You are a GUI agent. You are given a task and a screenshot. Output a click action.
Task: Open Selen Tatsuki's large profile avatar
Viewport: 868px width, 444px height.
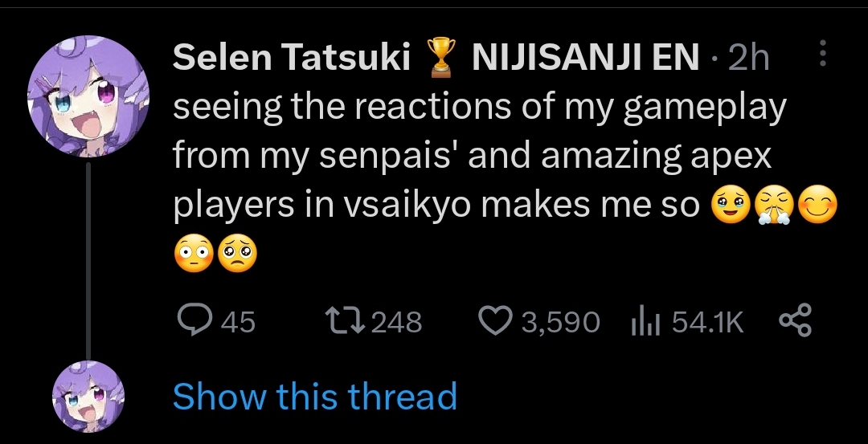[87, 96]
